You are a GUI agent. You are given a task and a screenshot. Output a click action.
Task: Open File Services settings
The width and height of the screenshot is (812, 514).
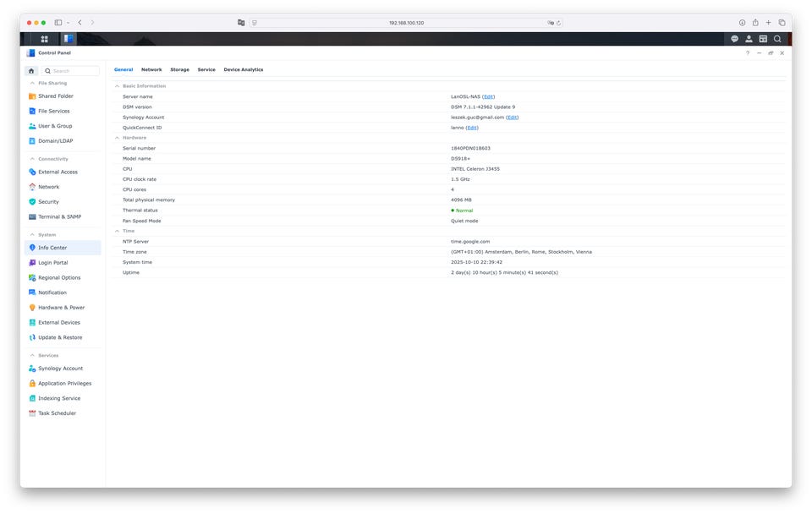click(63, 112)
